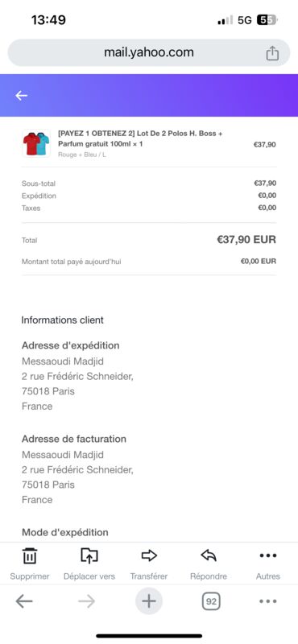Tap the total amount €37,90 EUR
This screenshot has width=298, height=644.
click(x=246, y=239)
